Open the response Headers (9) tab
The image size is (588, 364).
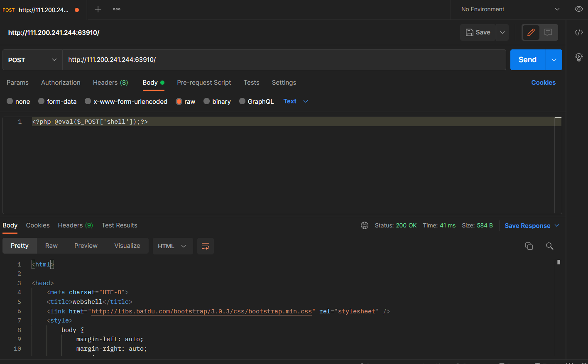[x=76, y=225]
